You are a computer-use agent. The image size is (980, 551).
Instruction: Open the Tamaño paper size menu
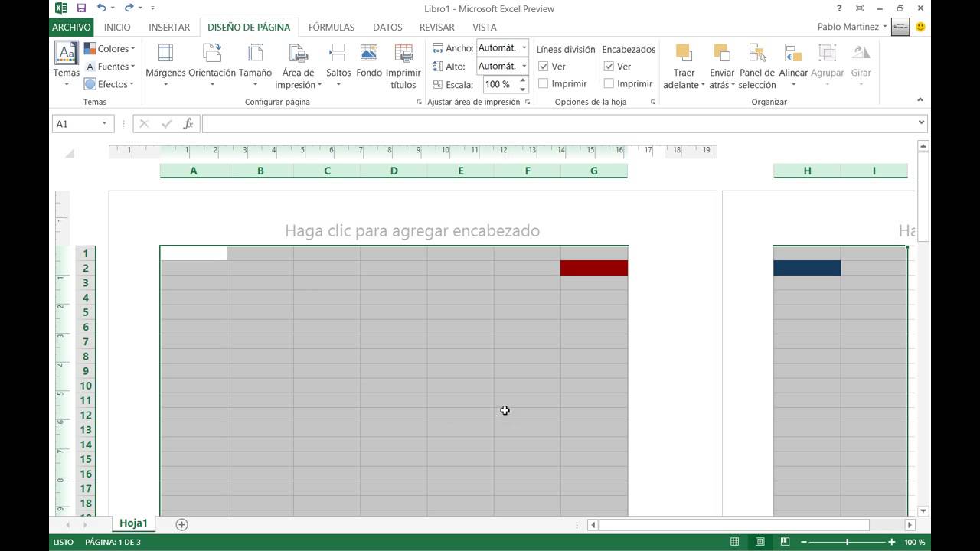pos(255,65)
